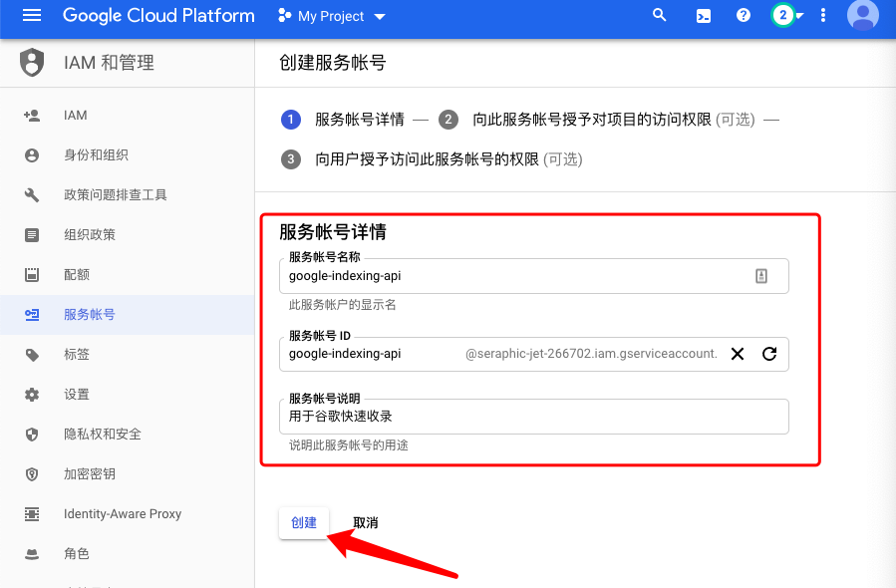Viewport: 896px width, 588px height.
Task: Click the Google Cloud Platform logo text
Action: [158, 15]
